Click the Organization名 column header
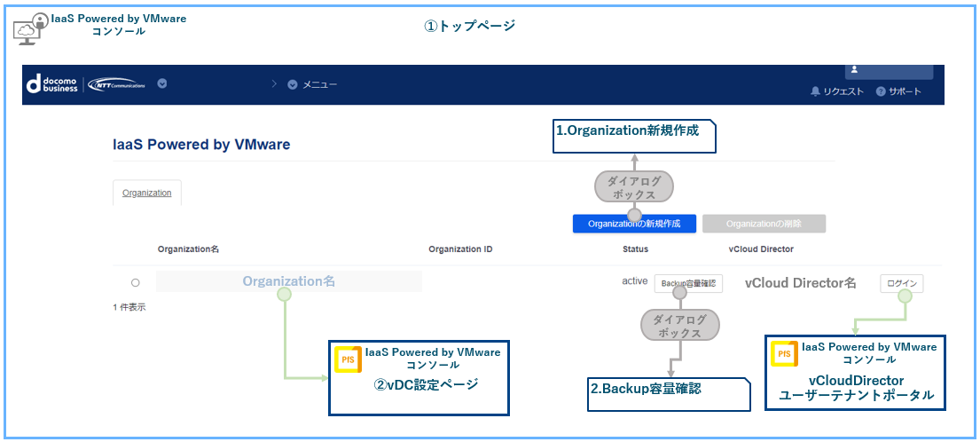Viewport: 980px width, 442px height. coord(188,249)
